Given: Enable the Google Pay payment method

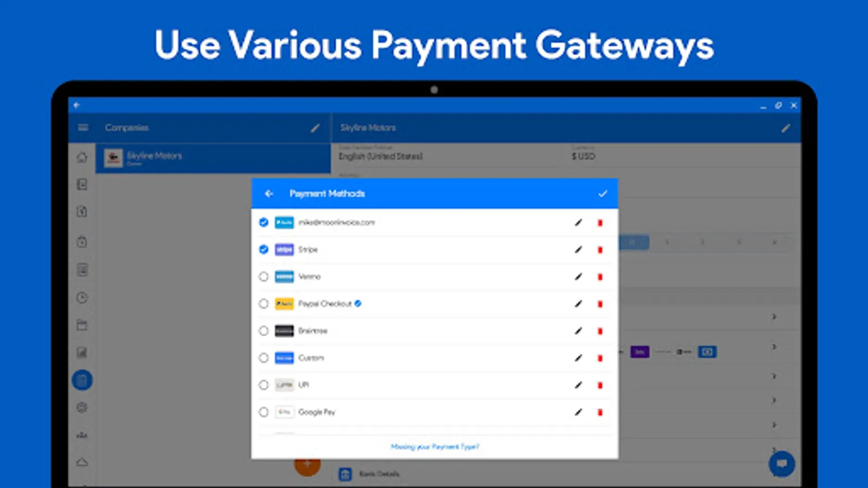Looking at the screenshot, I should pyautogui.click(x=264, y=412).
